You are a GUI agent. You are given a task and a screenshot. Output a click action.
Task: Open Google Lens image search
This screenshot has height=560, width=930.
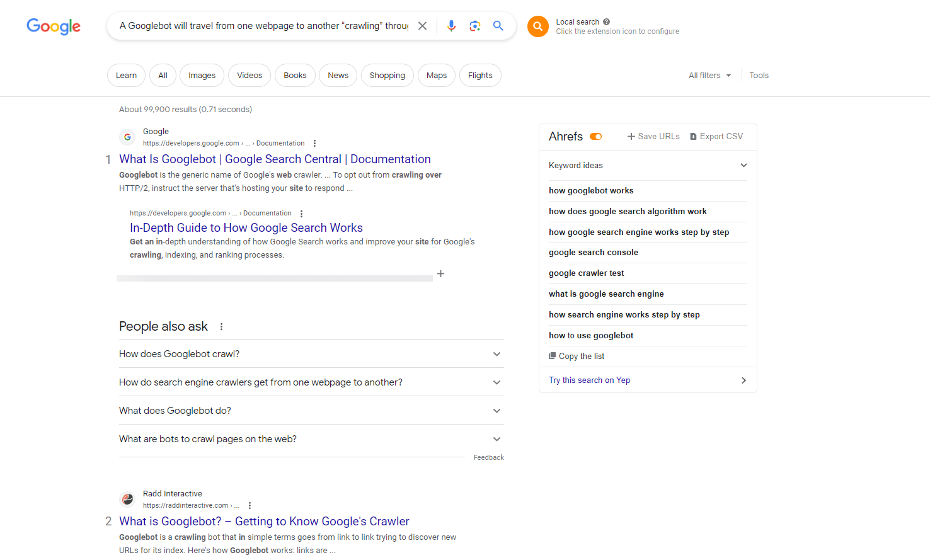pos(474,26)
